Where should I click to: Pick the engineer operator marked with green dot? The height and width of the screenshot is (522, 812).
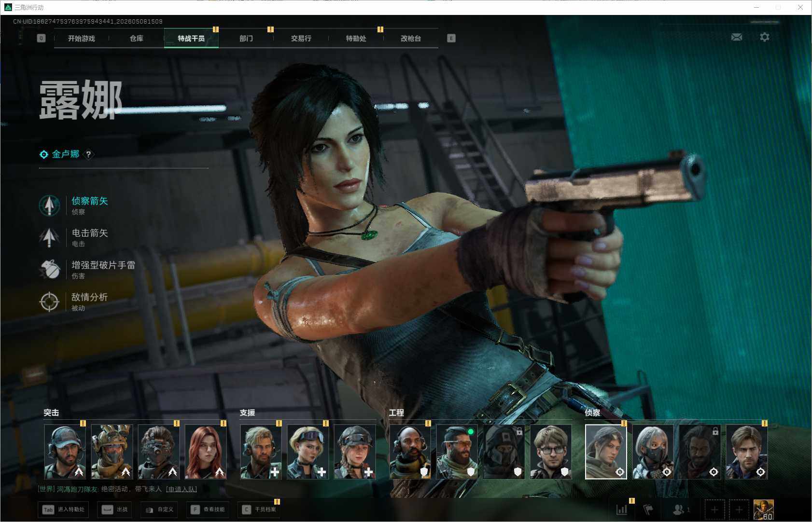coord(457,452)
